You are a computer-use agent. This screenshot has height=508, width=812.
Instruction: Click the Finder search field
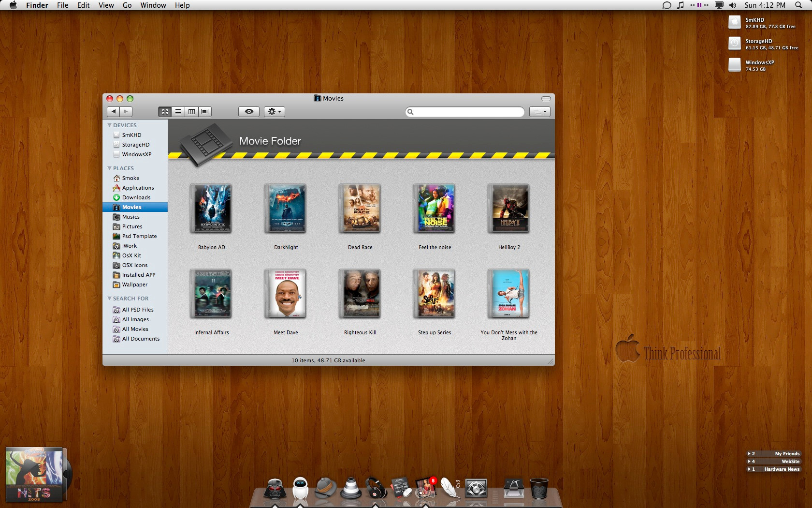click(465, 112)
